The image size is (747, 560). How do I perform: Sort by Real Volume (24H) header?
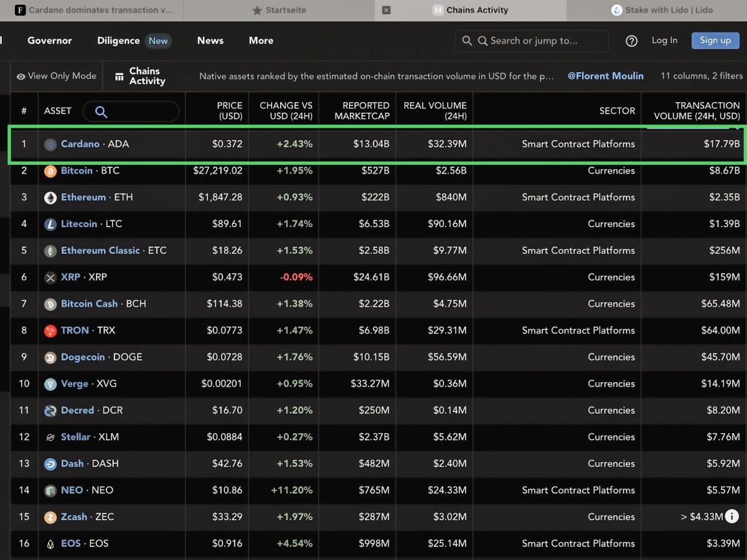(435, 111)
